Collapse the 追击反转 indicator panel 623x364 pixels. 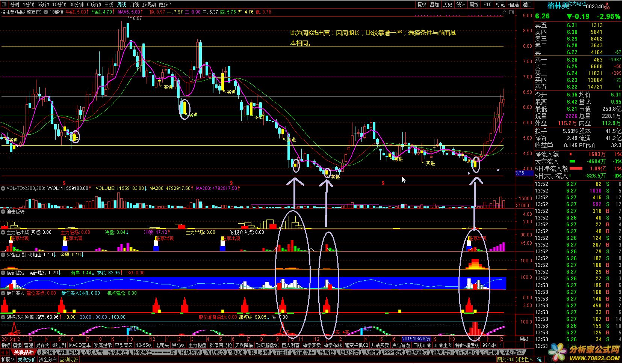3,212
